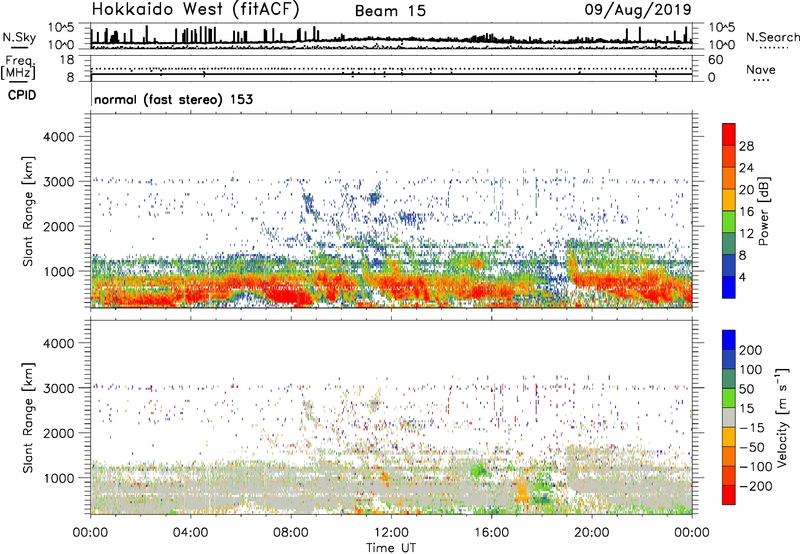Click the '-15' velocity colorbar tick
The height and width of the screenshot is (554, 800).
pos(752,427)
